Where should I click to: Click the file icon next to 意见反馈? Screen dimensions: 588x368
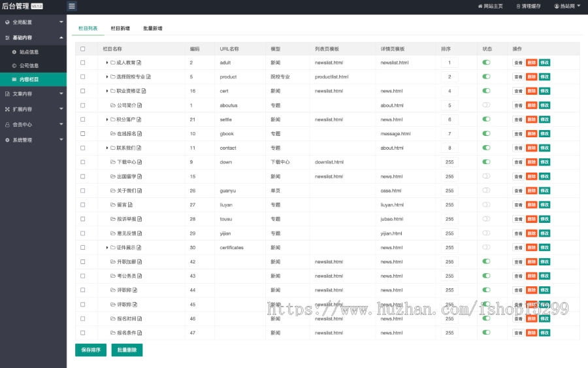pos(140,233)
